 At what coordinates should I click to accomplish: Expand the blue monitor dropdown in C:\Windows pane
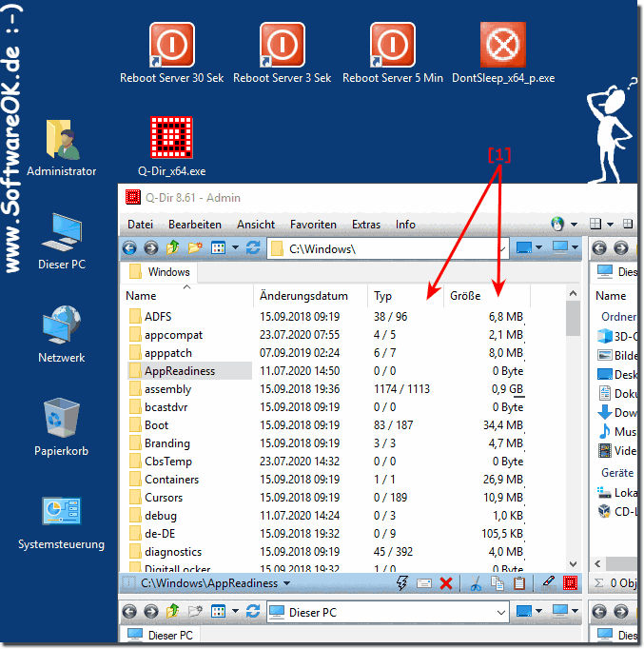click(x=538, y=247)
